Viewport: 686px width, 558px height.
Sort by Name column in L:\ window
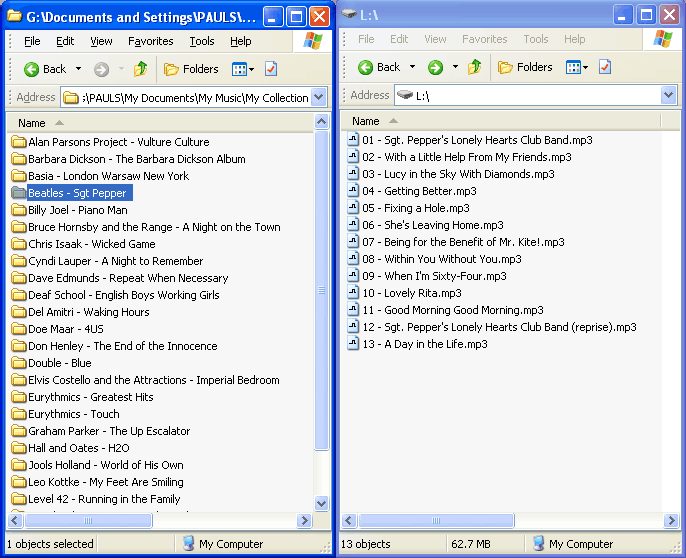[x=500, y=121]
